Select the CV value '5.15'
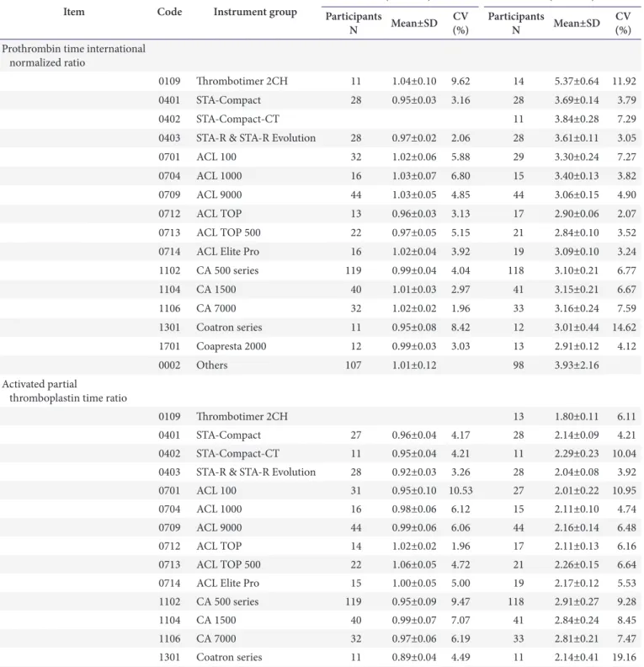This screenshot has width=644, height=667. tap(460, 232)
